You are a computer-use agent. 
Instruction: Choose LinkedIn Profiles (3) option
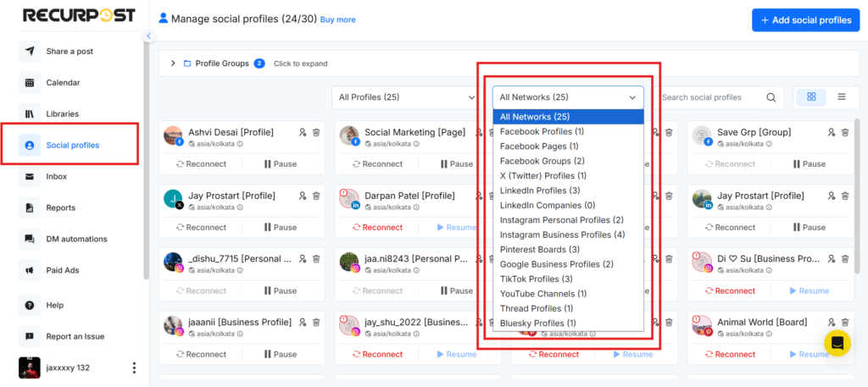click(x=568, y=191)
